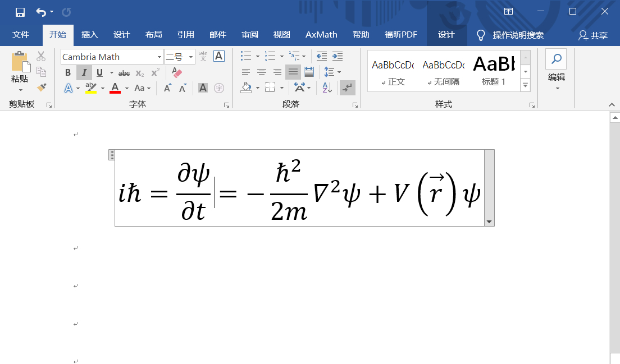This screenshot has height=364, width=620.
Task: Click the Grow Font icon
Action: coord(167,88)
